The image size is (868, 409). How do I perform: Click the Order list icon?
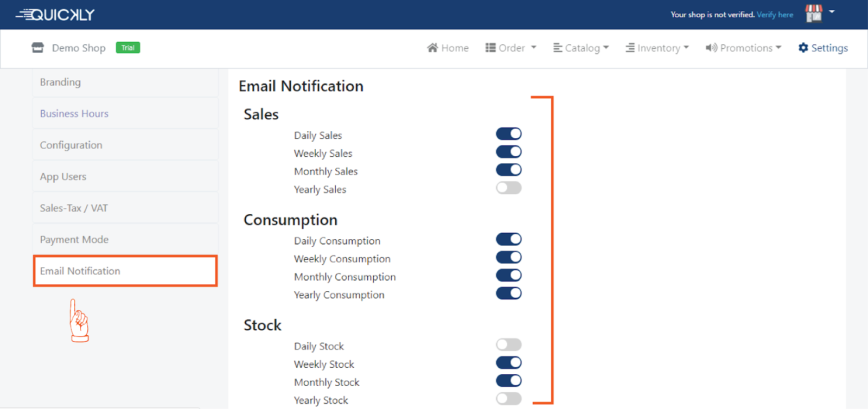point(490,48)
